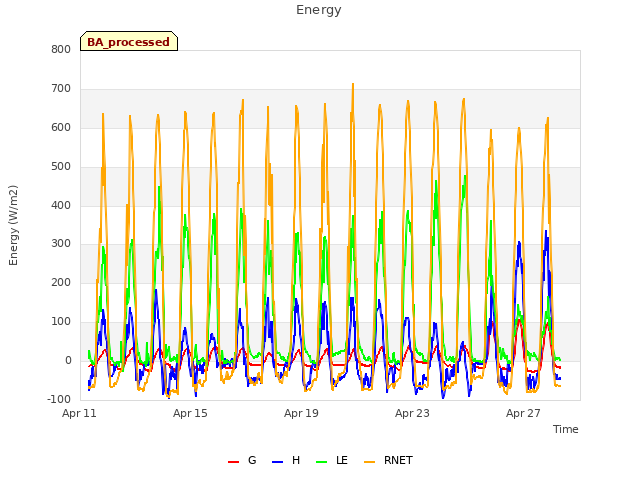Click the 100 y-axis tick label
Image resolution: width=640 pixels, height=480 pixels.
tap(61, 322)
